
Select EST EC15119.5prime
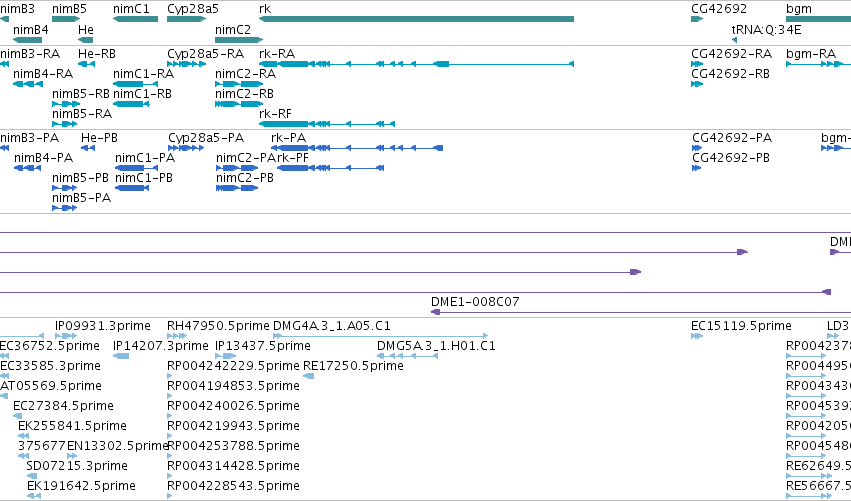point(741,326)
